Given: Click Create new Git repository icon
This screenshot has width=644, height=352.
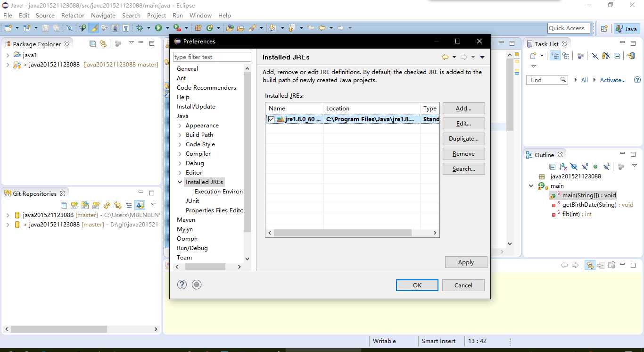Looking at the screenshot, I should pos(96,205).
